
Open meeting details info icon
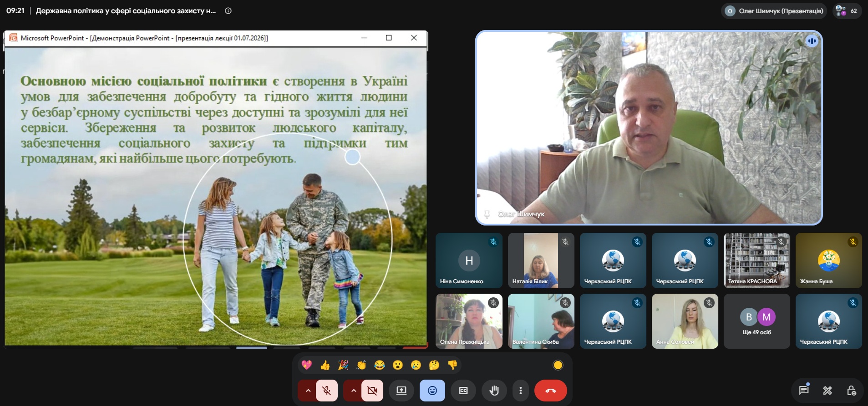point(228,11)
